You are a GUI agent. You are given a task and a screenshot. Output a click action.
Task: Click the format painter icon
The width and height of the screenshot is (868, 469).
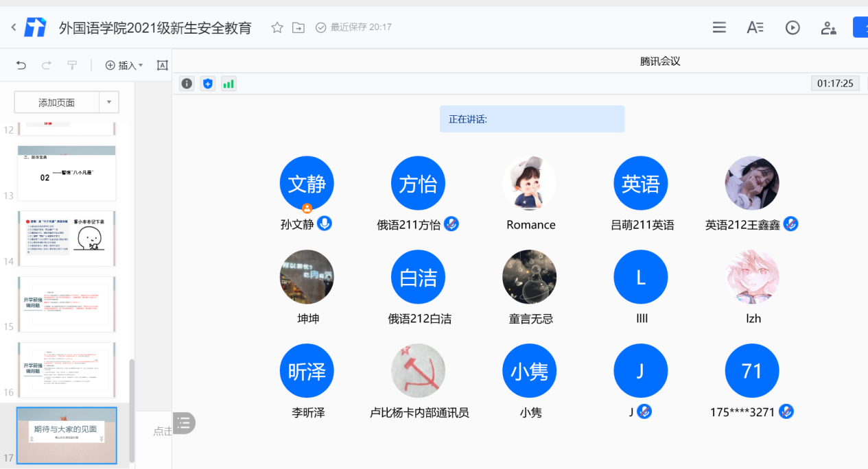(x=72, y=65)
